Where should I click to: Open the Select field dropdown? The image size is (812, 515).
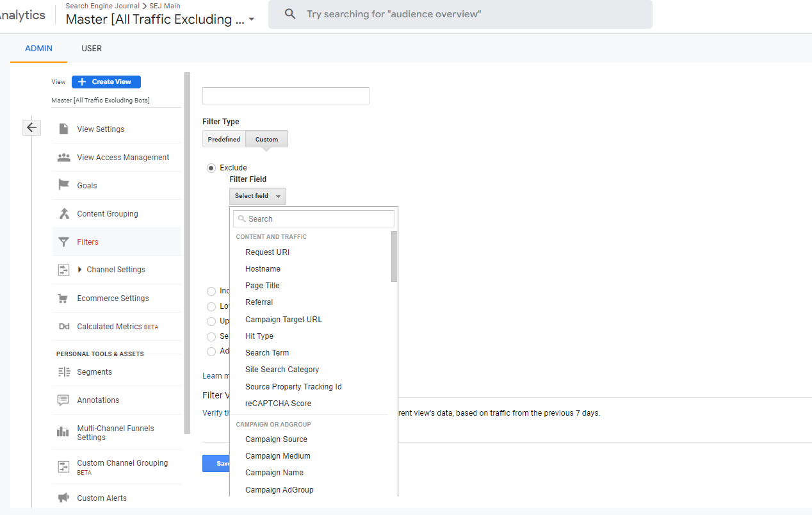point(257,196)
